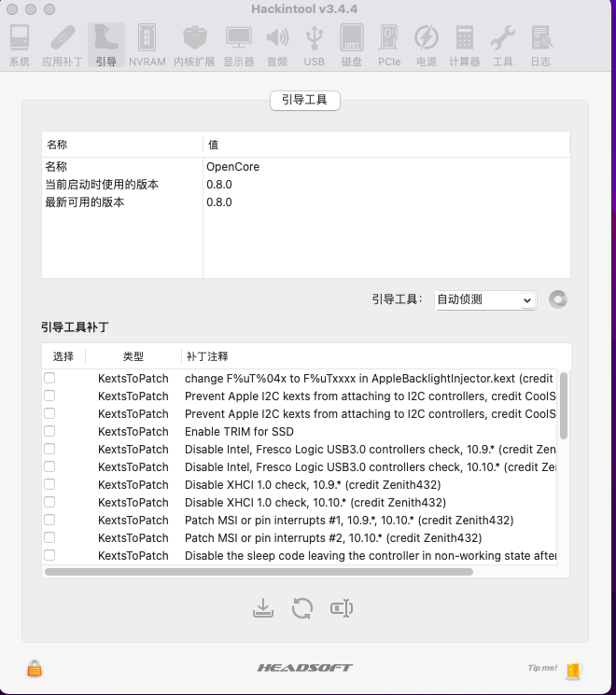Screen dimensions: 616x695
Task: Open the 磁盘 (Disks) toolbar section
Action: [x=352, y=46]
